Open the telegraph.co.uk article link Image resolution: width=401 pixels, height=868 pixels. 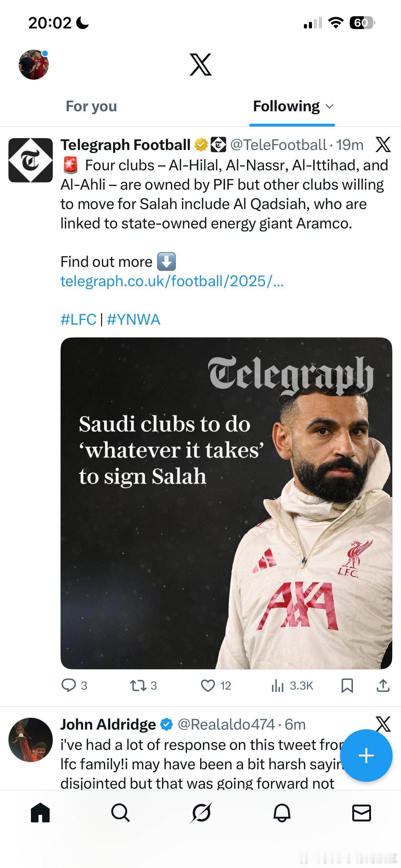point(172,281)
